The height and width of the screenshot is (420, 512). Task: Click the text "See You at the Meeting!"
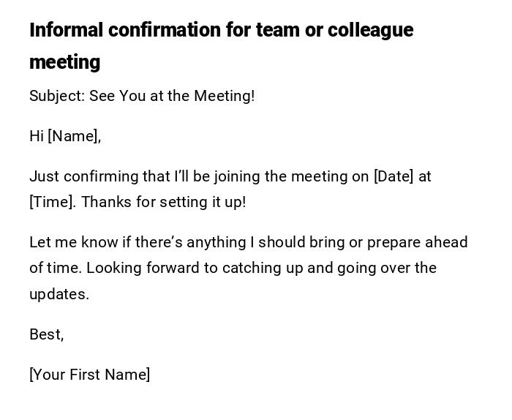(x=172, y=96)
